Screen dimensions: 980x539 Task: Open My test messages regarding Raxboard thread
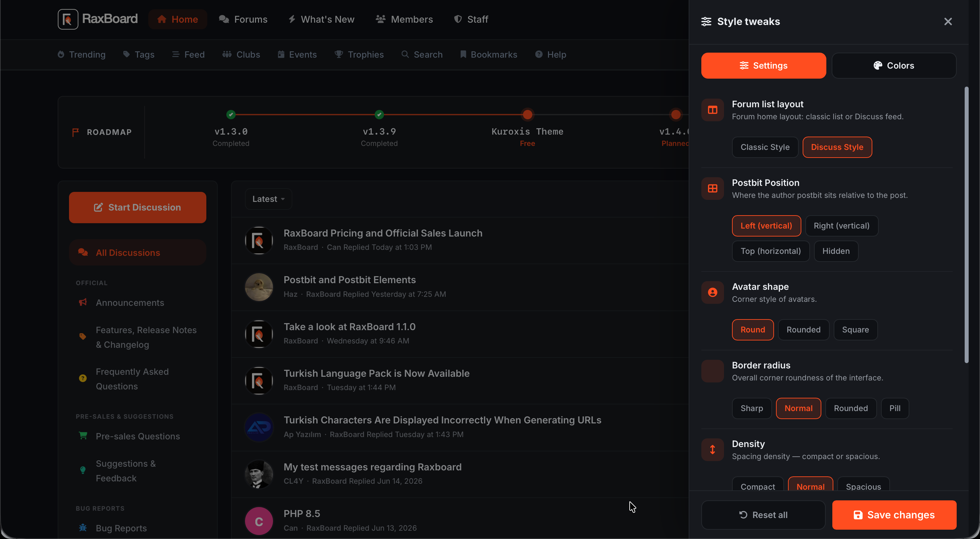(x=372, y=467)
